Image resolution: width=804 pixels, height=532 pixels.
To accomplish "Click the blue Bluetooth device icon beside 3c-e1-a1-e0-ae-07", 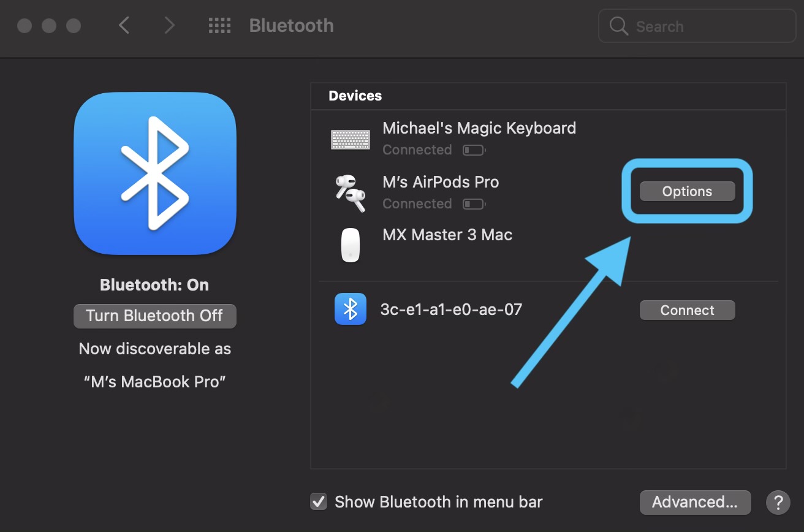I will coord(350,310).
